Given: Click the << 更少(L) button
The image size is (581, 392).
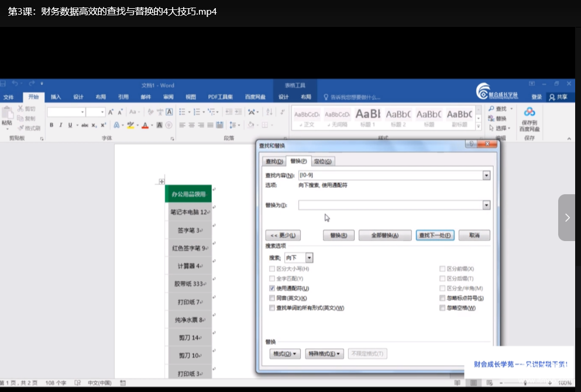Looking at the screenshot, I should pyautogui.click(x=283, y=235).
